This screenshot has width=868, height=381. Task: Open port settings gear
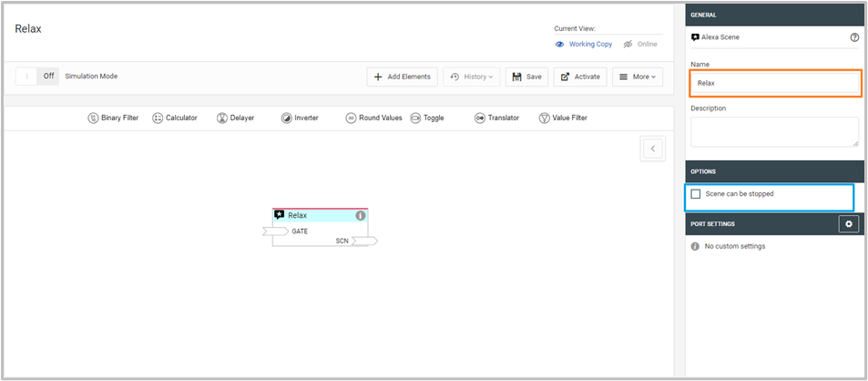pyautogui.click(x=849, y=223)
